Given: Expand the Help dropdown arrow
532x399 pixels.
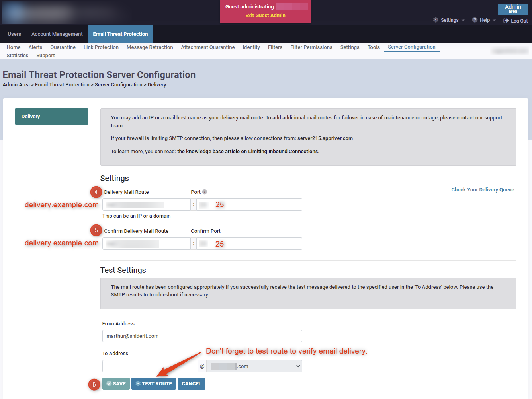Looking at the screenshot, I should point(494,20).
